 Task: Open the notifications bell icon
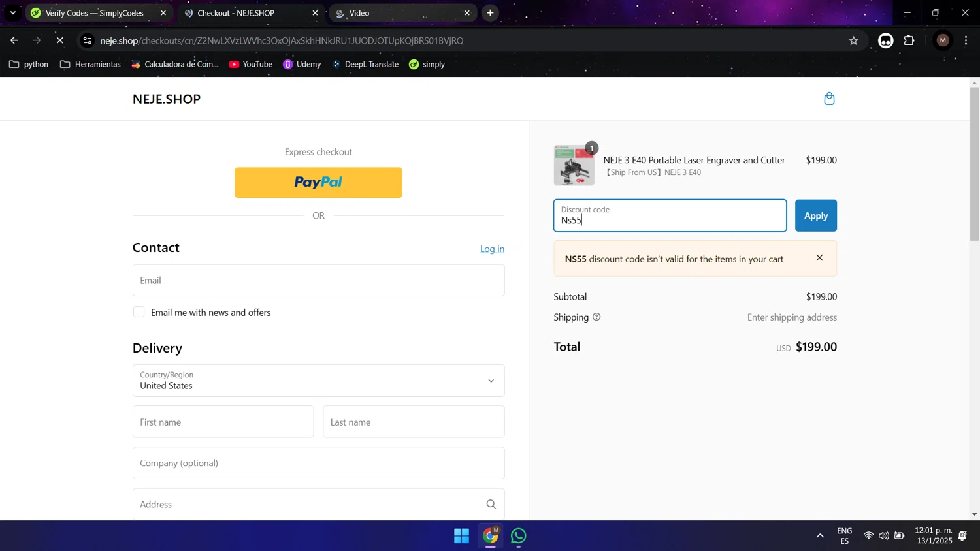click(x=962, y=536)
